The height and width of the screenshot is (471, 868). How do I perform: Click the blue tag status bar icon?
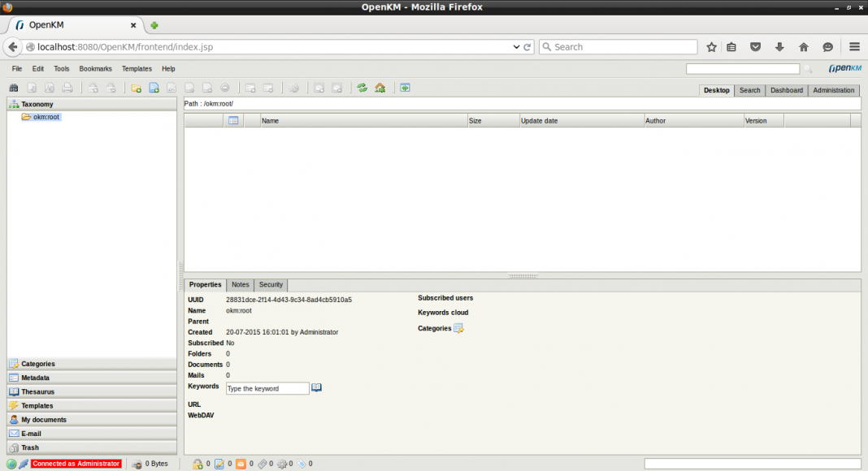coord(302,464)
